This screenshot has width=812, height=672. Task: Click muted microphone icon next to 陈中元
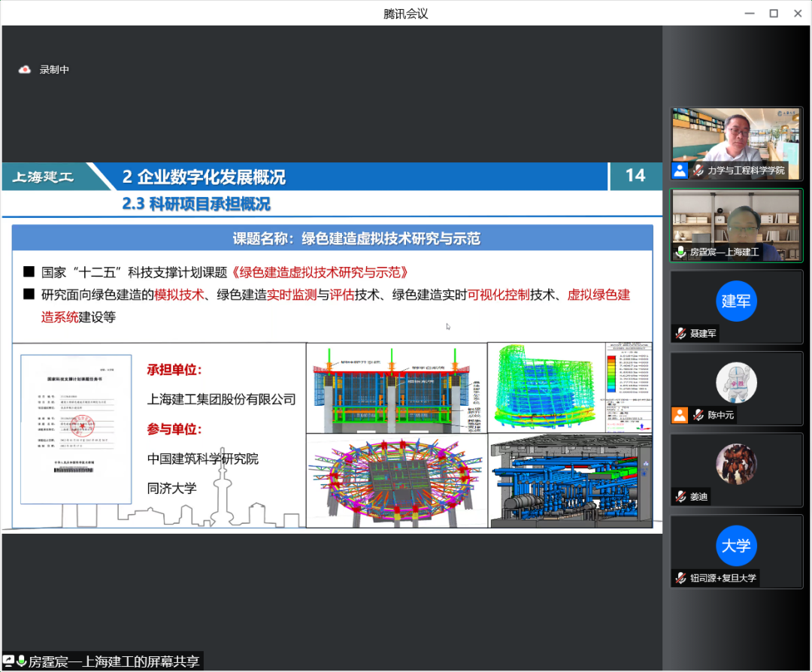[x=698, y=415]
